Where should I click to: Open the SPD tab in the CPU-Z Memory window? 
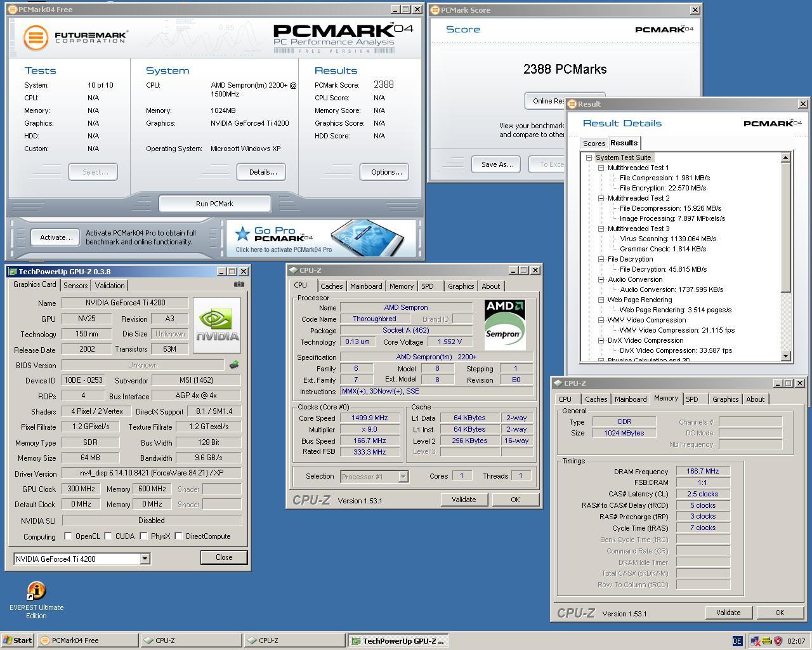[x=692, y=399]
